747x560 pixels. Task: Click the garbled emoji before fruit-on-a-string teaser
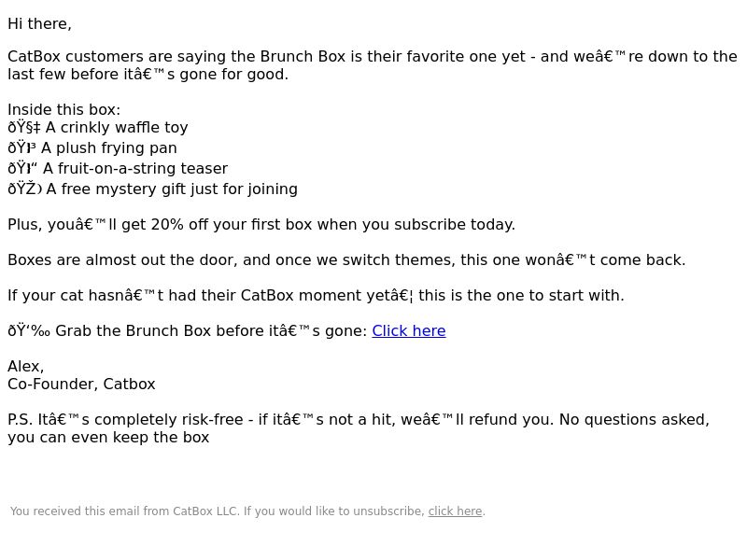tap(21, 169)
